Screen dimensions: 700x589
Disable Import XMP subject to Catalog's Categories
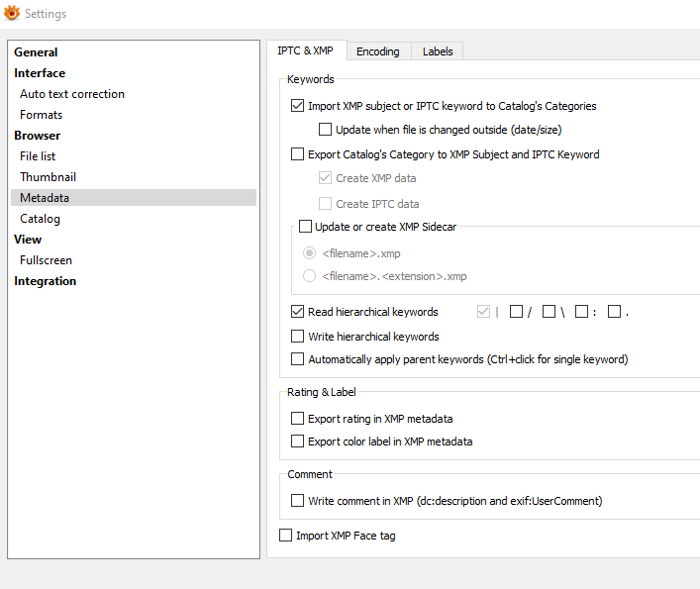(x=298, y=106)
